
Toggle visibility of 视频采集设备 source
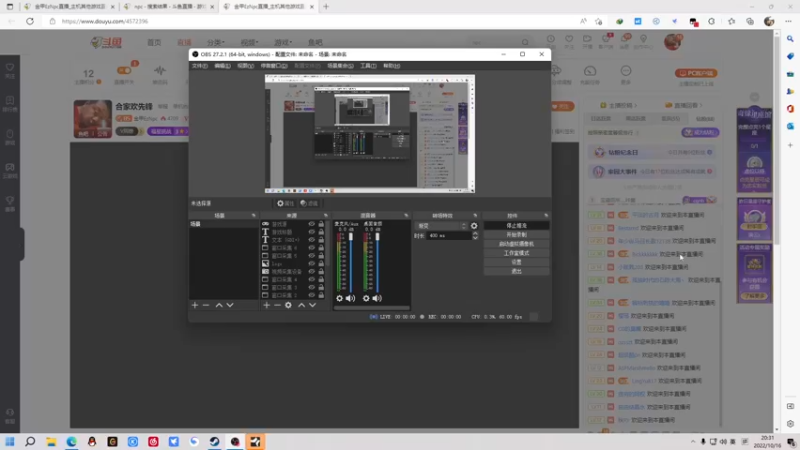[311, 271]
